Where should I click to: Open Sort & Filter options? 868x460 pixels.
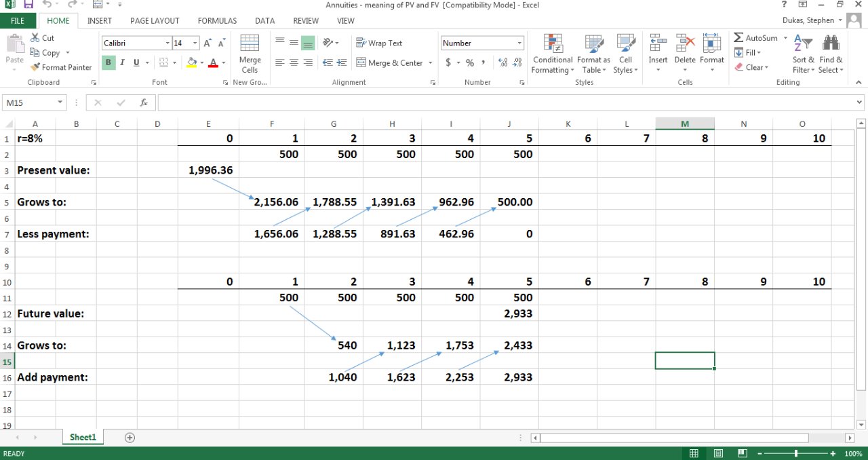click(x=803, y=54)
